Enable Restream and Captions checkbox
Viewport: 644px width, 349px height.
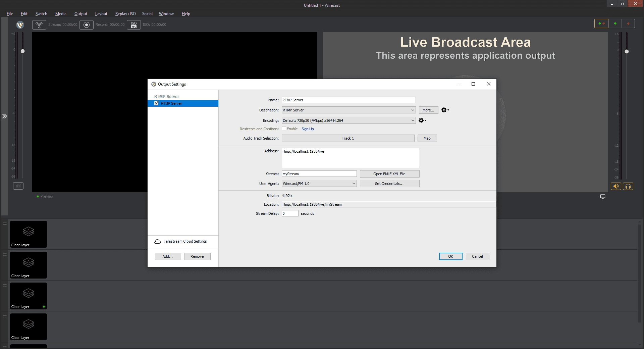click(284, 129)
